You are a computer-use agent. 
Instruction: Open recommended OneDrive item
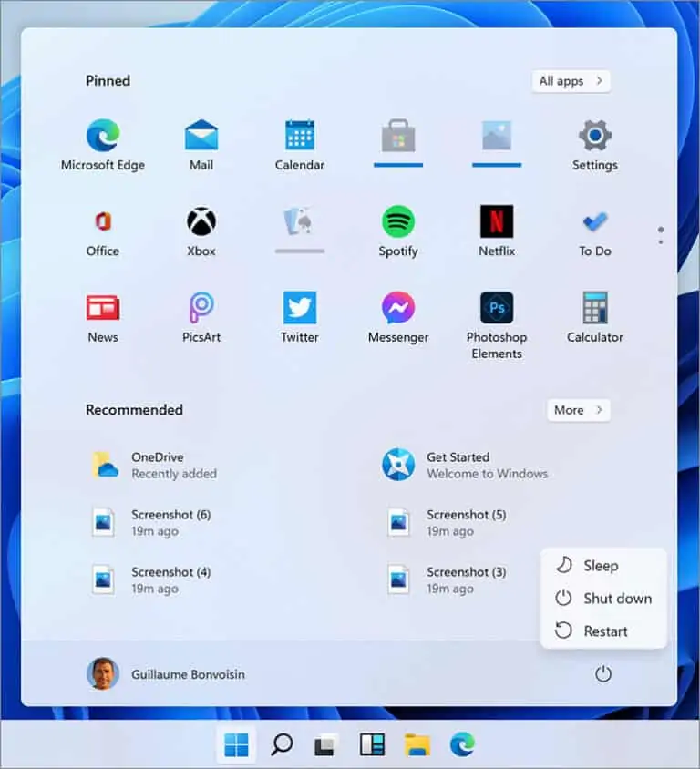(154, 465)
